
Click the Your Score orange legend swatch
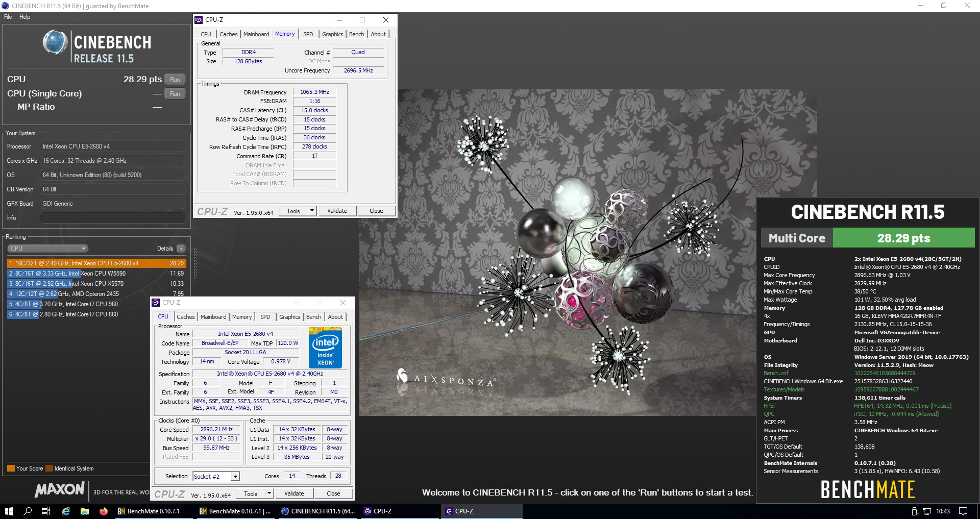[x=11, y=468]
